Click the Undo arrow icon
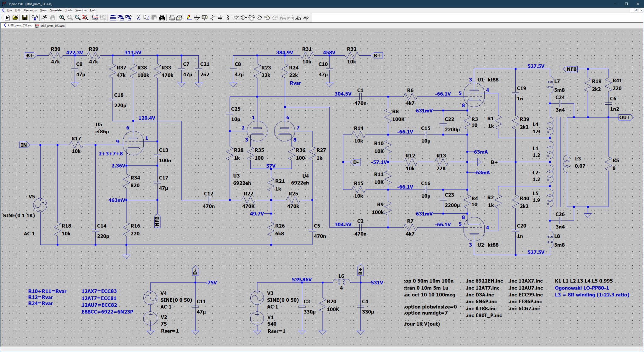This screenshot has width=644, height=352. click(267, 18)
